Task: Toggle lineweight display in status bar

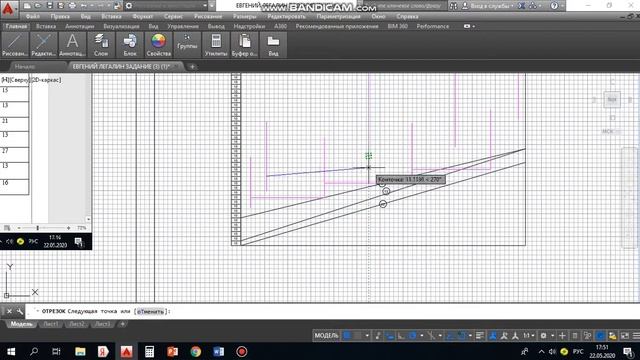Action: click(480, 336)
